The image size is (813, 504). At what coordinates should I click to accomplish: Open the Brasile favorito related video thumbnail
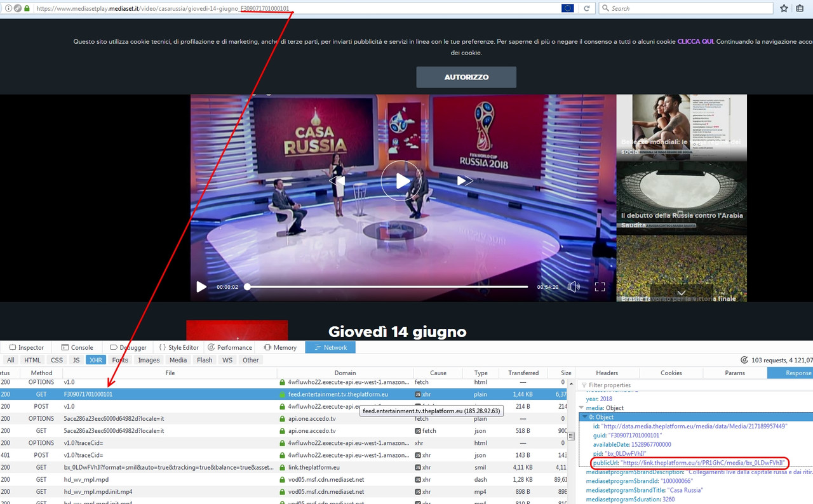click(682, 267)
